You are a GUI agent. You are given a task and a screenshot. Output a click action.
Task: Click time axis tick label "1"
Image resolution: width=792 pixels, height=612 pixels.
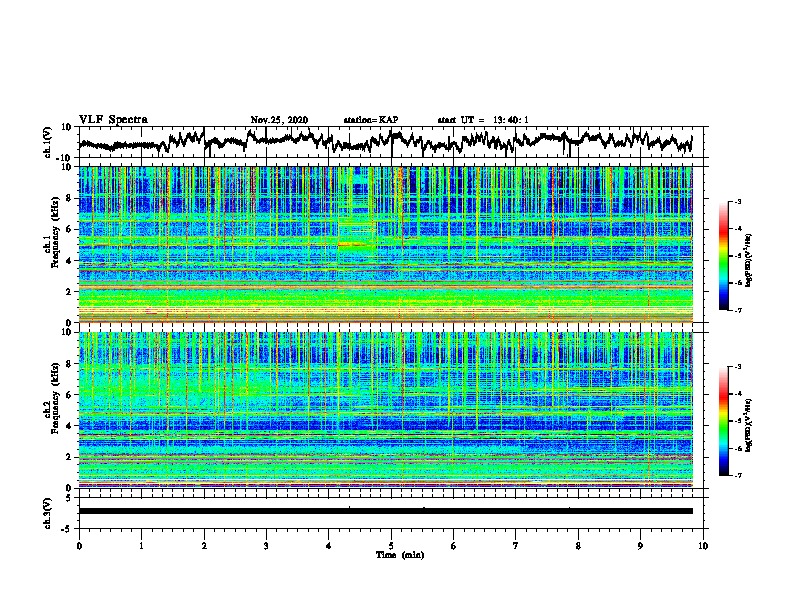pos(141,546)
